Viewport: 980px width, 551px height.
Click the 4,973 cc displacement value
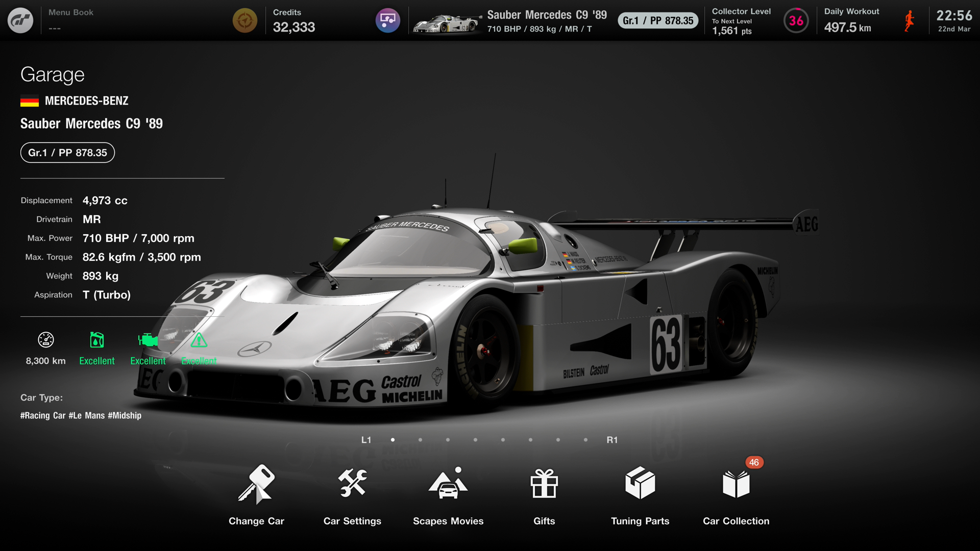pyautogui.click(x=105, y=201)
